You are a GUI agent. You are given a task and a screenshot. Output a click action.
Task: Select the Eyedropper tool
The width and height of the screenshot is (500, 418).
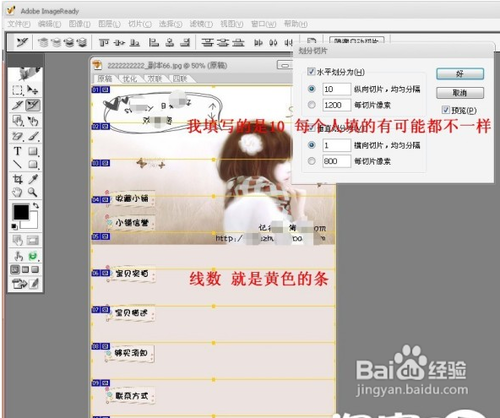coord(33,179)
